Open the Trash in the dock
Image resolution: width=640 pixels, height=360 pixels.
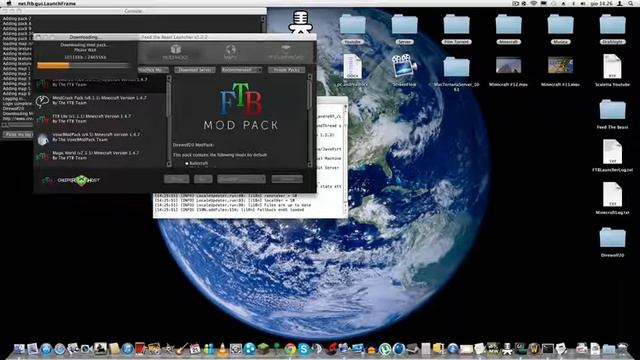[622, 349]
